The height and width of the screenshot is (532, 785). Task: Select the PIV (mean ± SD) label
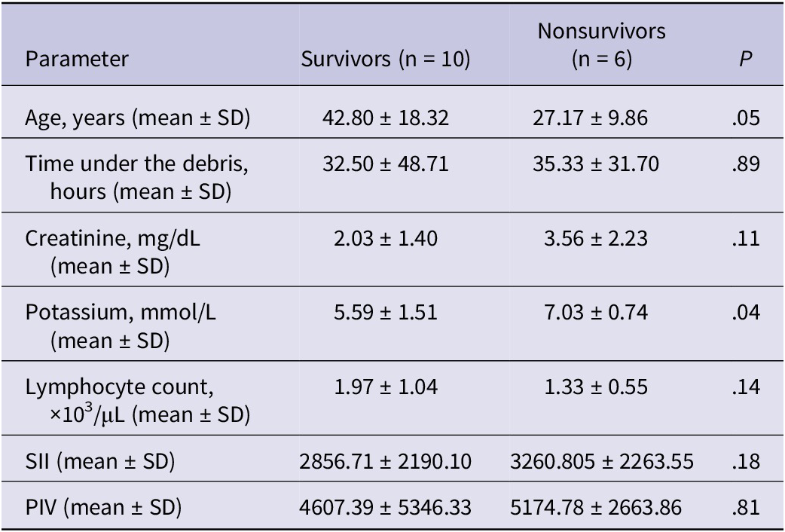(102, 507)
